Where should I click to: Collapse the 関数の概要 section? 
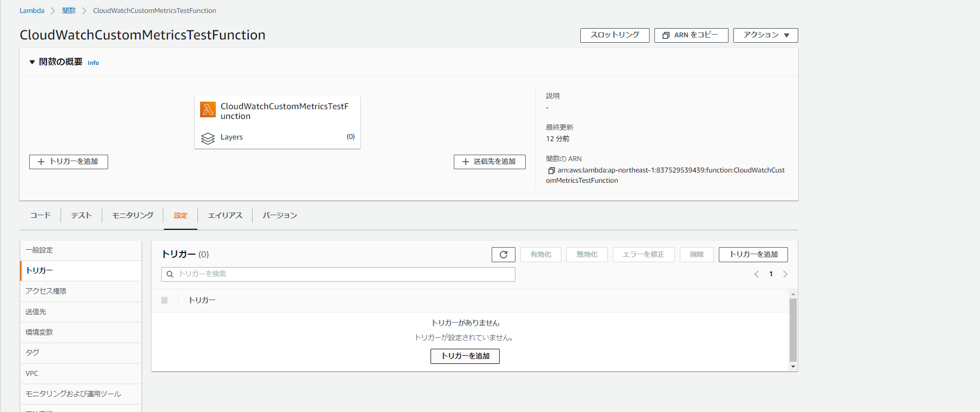tap(32, 62)
